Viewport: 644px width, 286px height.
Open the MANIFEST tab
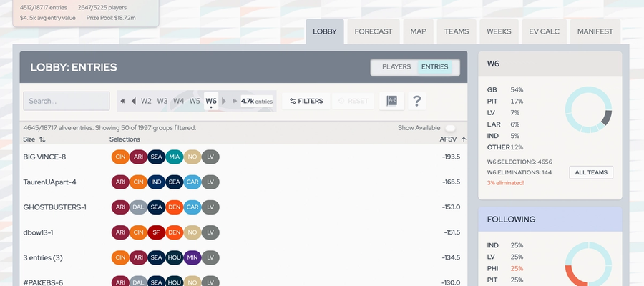[595, 31]
